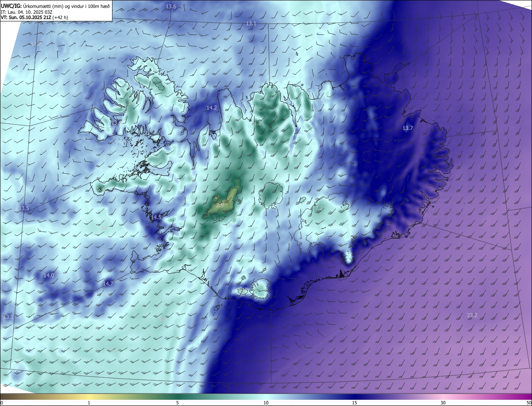Click the 14.2 value label on the map
532x406 pixels.
point(212,108)
